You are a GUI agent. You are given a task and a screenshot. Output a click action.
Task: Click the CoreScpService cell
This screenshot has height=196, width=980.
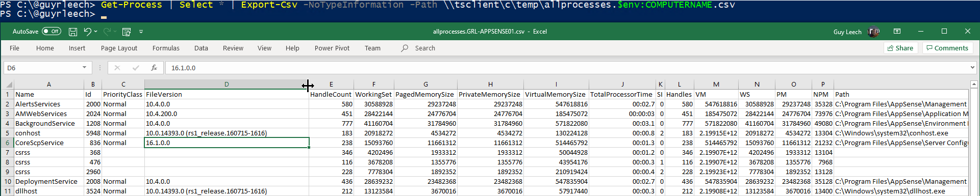pos(49,143)
